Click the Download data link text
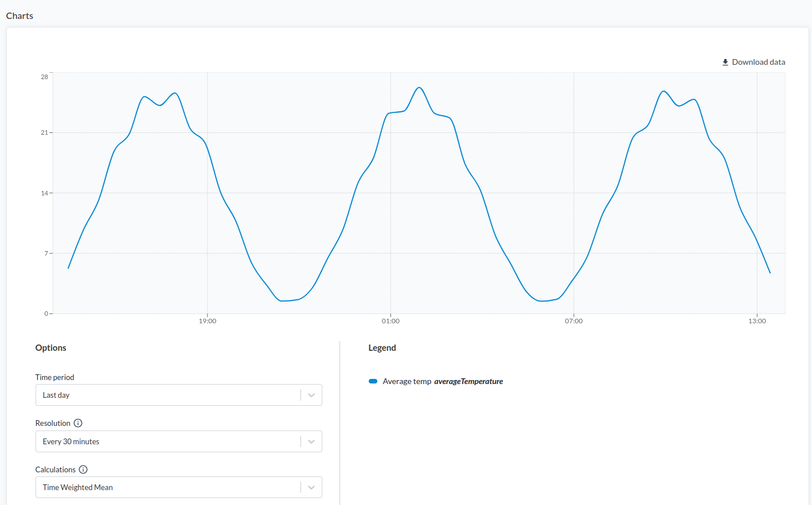The height and width of the screenshot is (505, 812). point(758,62)
